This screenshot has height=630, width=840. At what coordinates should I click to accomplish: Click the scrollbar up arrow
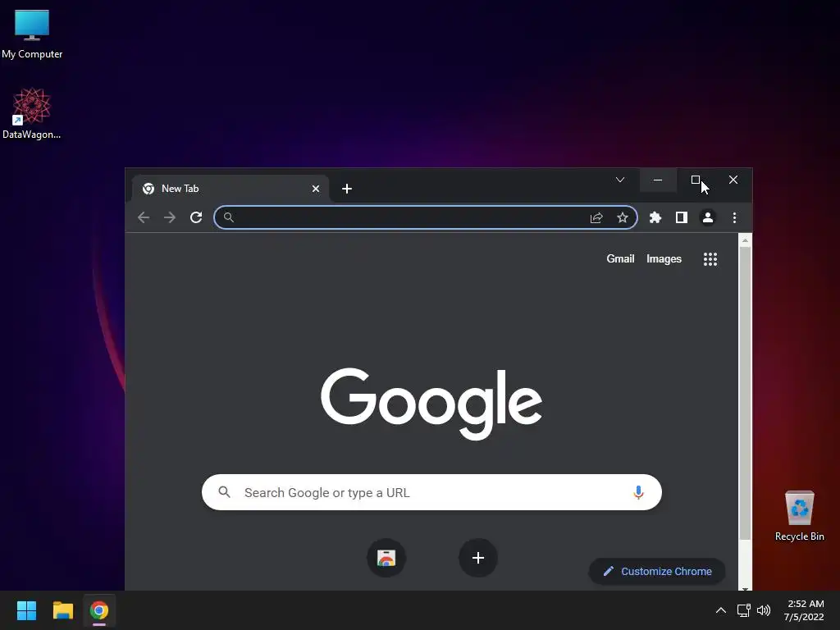point(745,240)
